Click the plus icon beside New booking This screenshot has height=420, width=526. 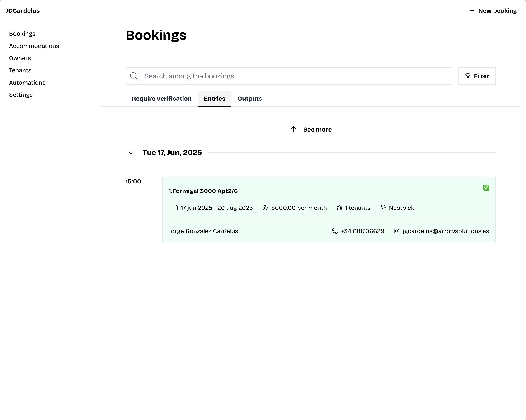472,11
